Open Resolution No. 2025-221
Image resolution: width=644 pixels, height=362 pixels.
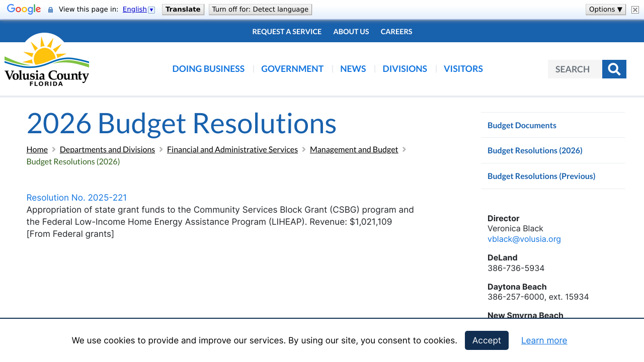(x=76, y=197)
